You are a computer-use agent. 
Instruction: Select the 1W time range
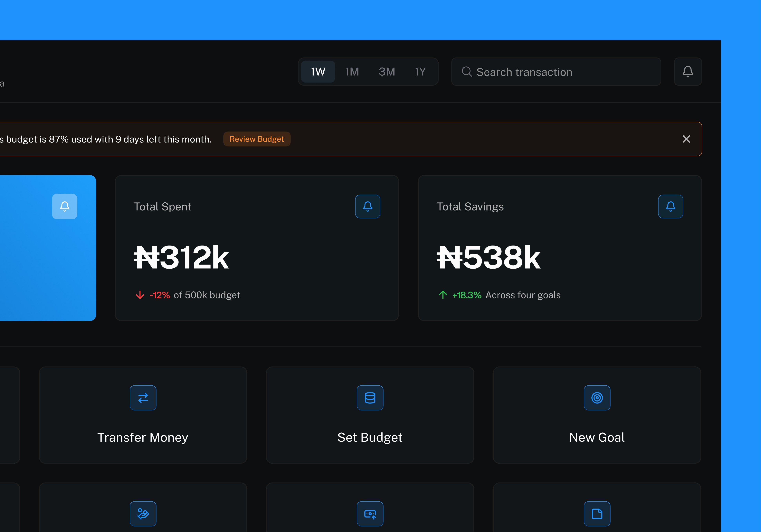[318, 72]
